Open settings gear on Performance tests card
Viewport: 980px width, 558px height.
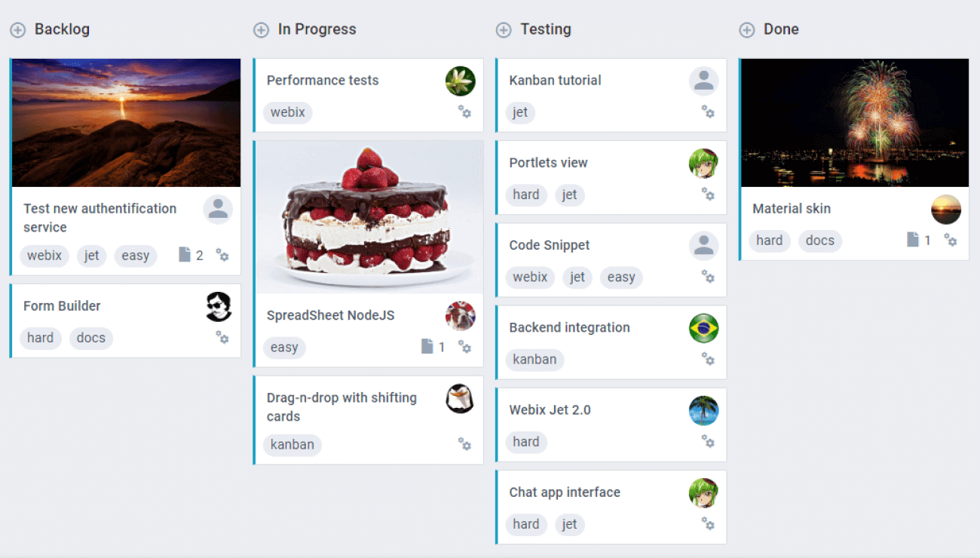click(465, 112)
